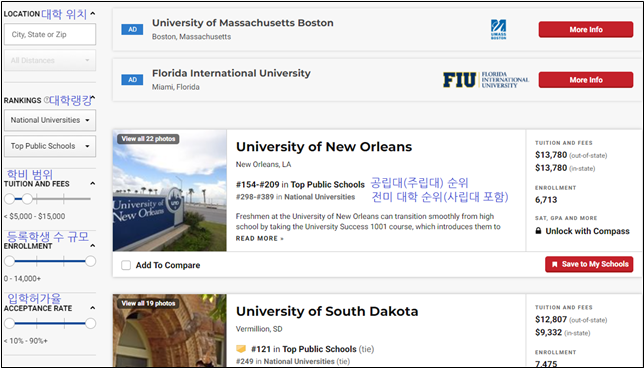Click the enrollment slider left handle

click(9, 261)
